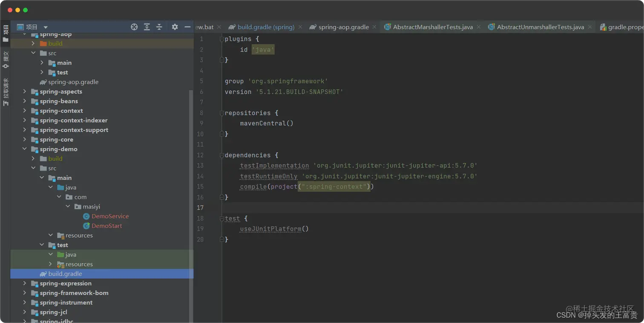Click the 'org.springframework' group string
The width and height of the screenshot is (644, 323).
(x=288, y=81)
